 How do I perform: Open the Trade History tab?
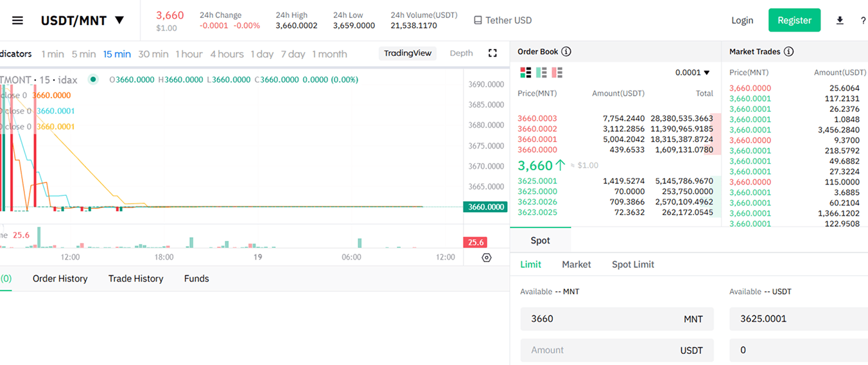tap(135, 278)
